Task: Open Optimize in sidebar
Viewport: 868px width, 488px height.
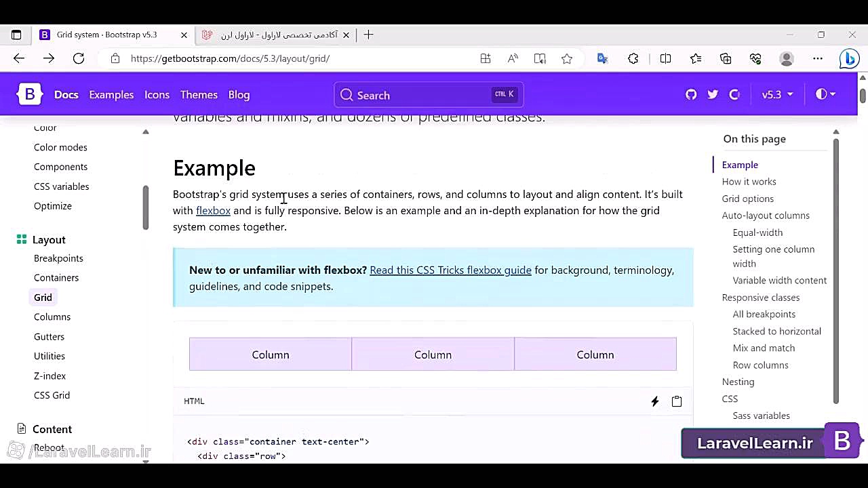Action: [53, 206]
